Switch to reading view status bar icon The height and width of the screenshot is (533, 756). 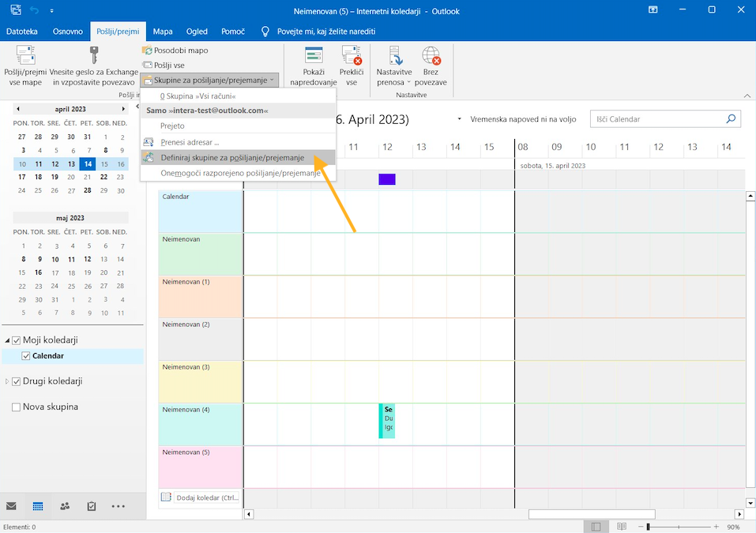622,527
